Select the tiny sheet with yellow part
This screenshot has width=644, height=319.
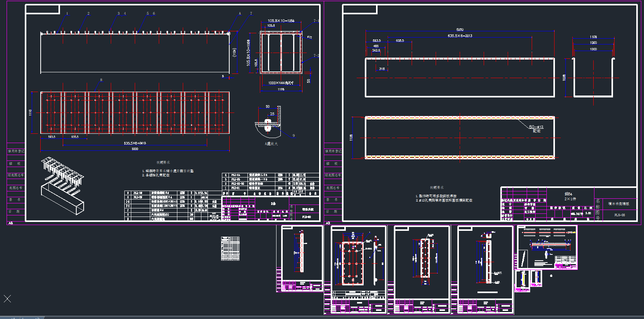click(x=522, y=280)
